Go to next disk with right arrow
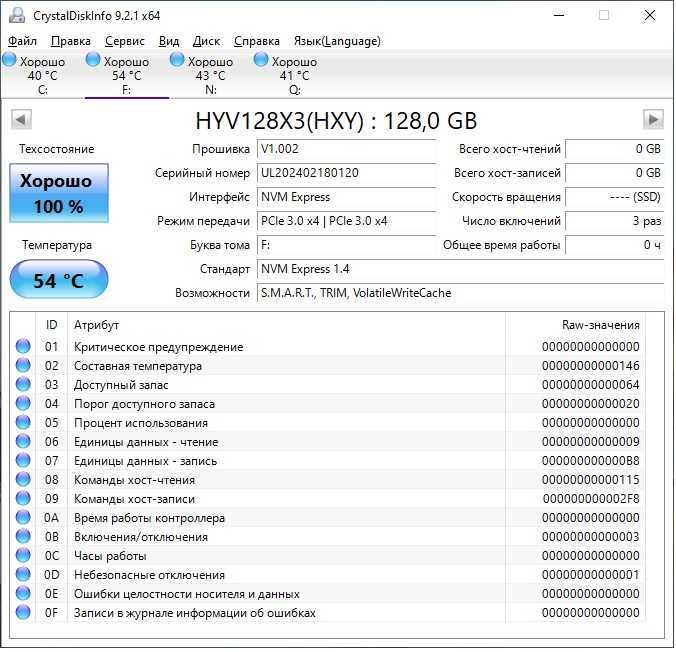The width and height of the screenshot is (676, 652). click(653, 119)
